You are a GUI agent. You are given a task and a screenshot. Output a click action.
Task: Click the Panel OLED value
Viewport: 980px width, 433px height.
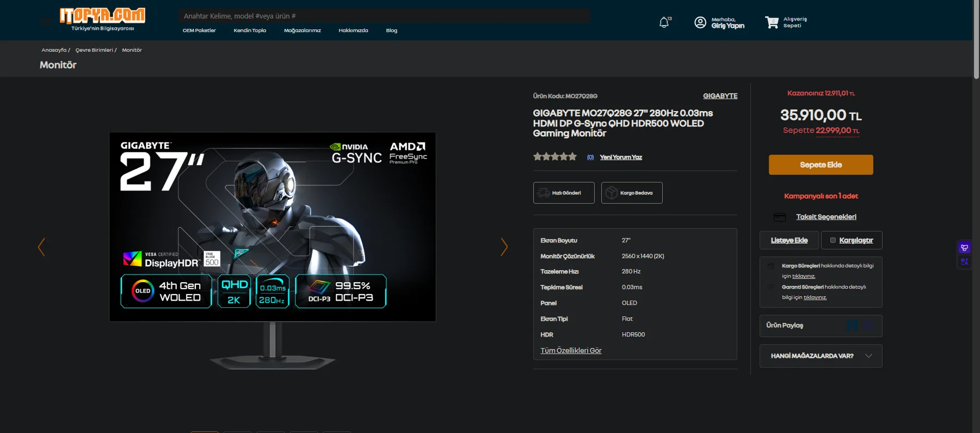(x=630, y=303)
